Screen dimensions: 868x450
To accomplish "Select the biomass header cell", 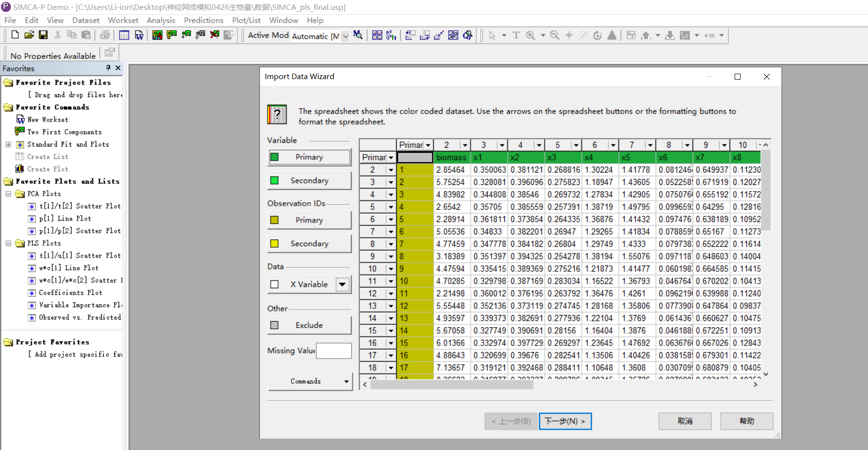I will pyautogui.click(x=452, y=157).
